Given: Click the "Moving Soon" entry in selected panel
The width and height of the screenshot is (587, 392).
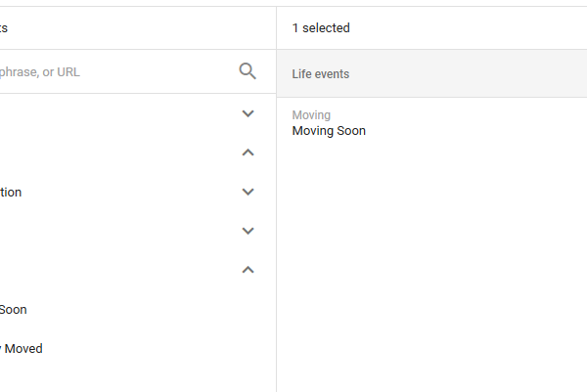Looking at the screenshot, I should (x=329, y=131).
